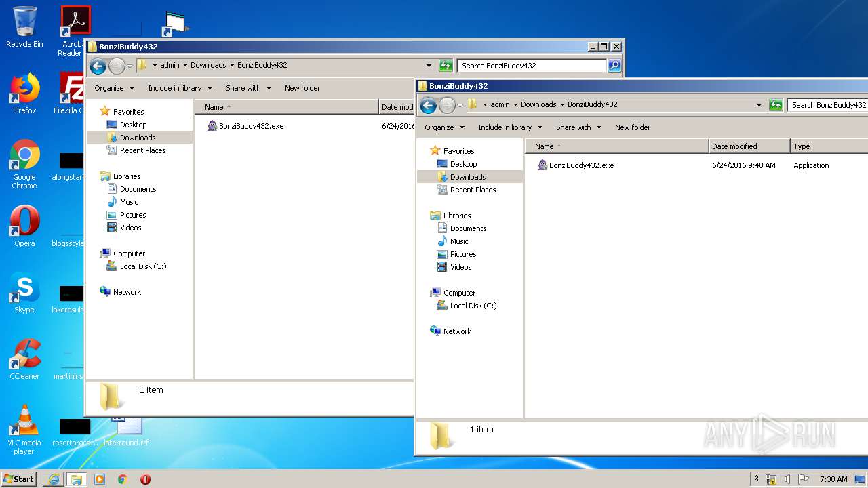The height and width of the screenshot is (488, 868).
Task: Select Desktop under Favorites, rear window
Action: coord(133,125)
